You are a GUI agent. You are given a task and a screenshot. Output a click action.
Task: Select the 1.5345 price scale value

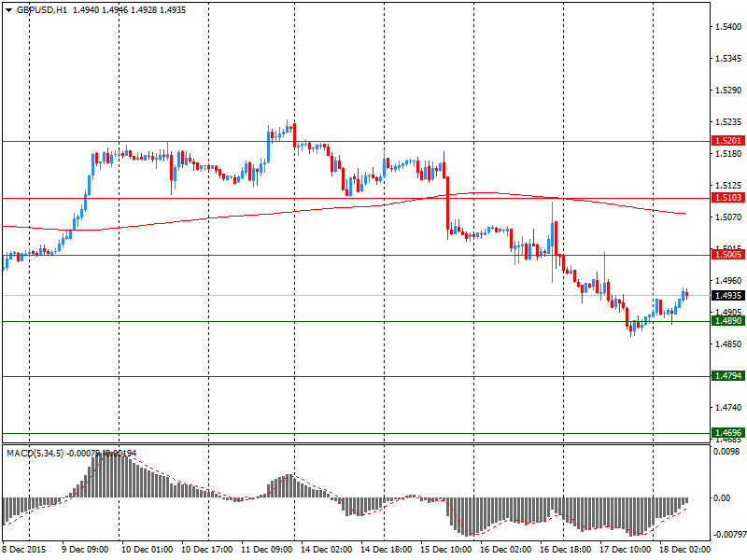(729, 59)
